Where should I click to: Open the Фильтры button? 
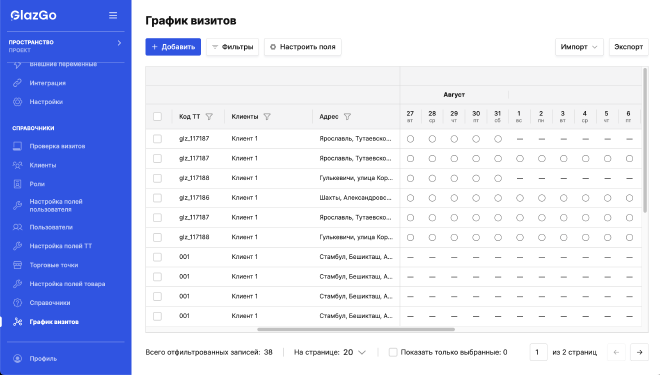tap(232, 47)
